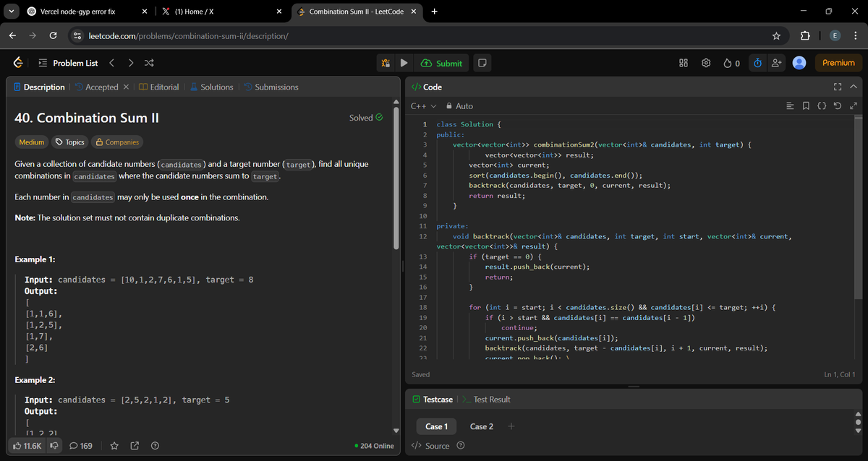
Task: Open the layout customization icon
Action: [x=683, y=63]
